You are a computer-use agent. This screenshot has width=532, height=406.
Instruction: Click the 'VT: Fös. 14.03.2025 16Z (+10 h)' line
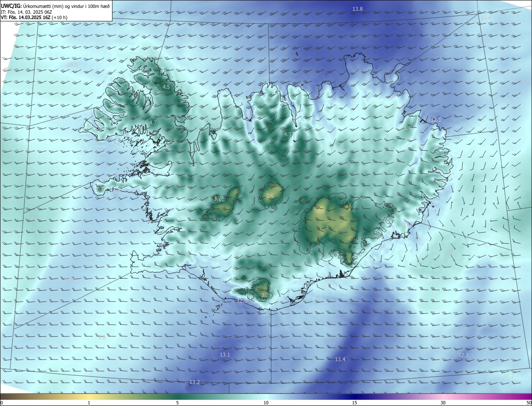click(34, 17)
